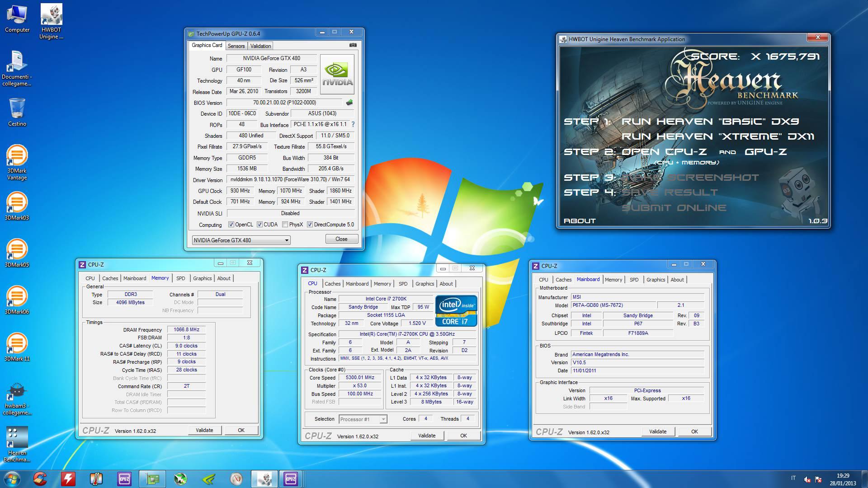Open the NVIDIA GeForce GTX 480 GPU dropdown

(x=241, y=240)
